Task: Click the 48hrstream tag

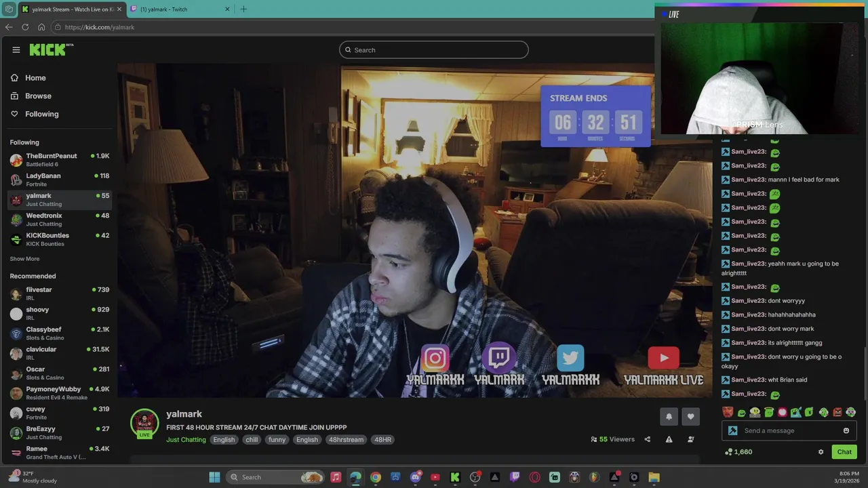Action: 346,439
